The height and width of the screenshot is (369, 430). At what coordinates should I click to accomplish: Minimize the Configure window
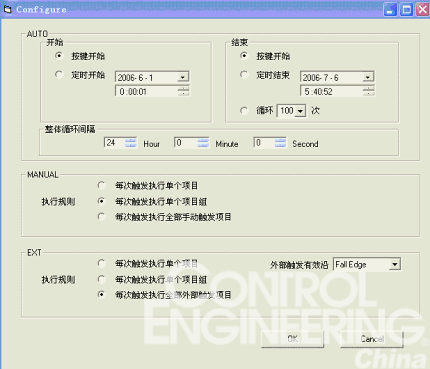click(390, 9)
